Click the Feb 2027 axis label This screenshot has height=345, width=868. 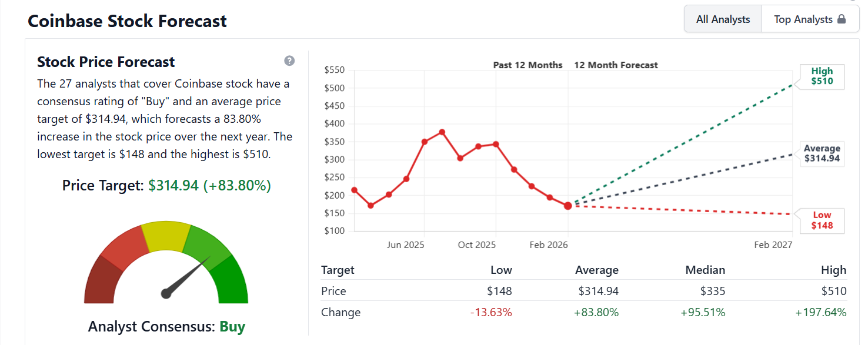(x=773, y=244)
